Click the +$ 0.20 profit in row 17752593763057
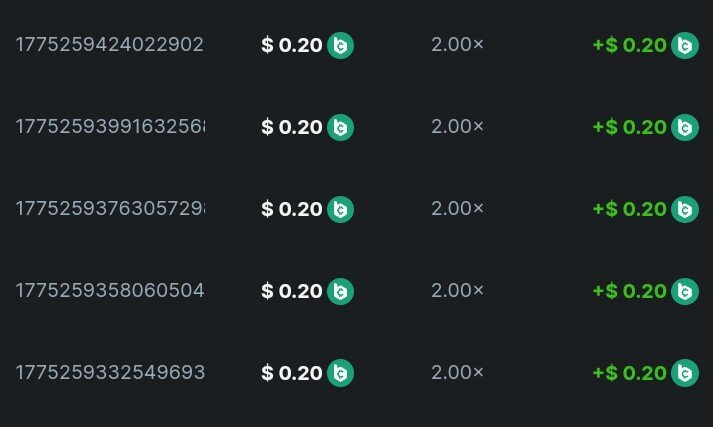The height and width of the screenshot is (427, 713). pyautogui.click(x=630, y=209)
